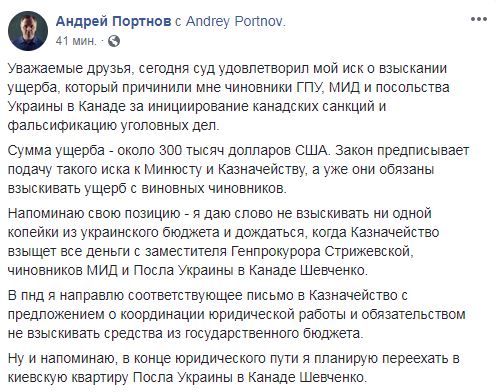Click the paragraph starting 'Напоминаю свою позицию'
The height and width of the screenshot is (392, 496).
(x=223, y=242)
